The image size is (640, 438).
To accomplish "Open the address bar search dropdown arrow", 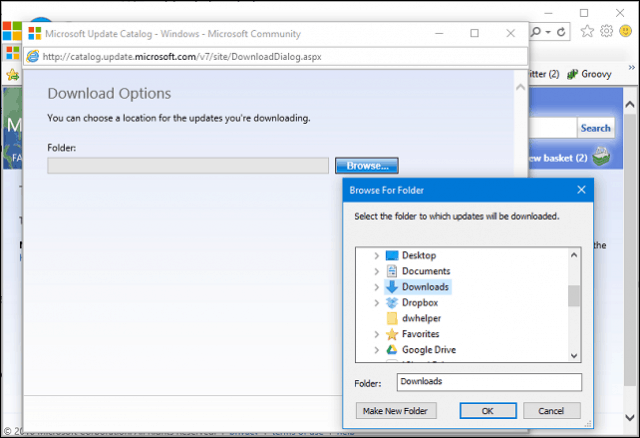I will pos(548,32).
